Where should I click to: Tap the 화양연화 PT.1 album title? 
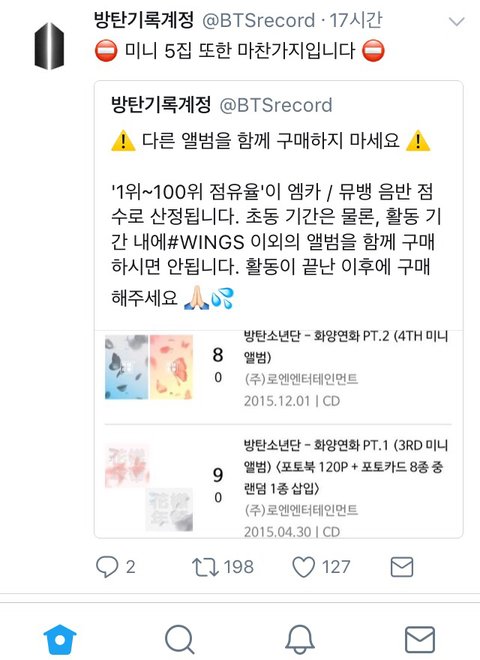pos(346,467)
